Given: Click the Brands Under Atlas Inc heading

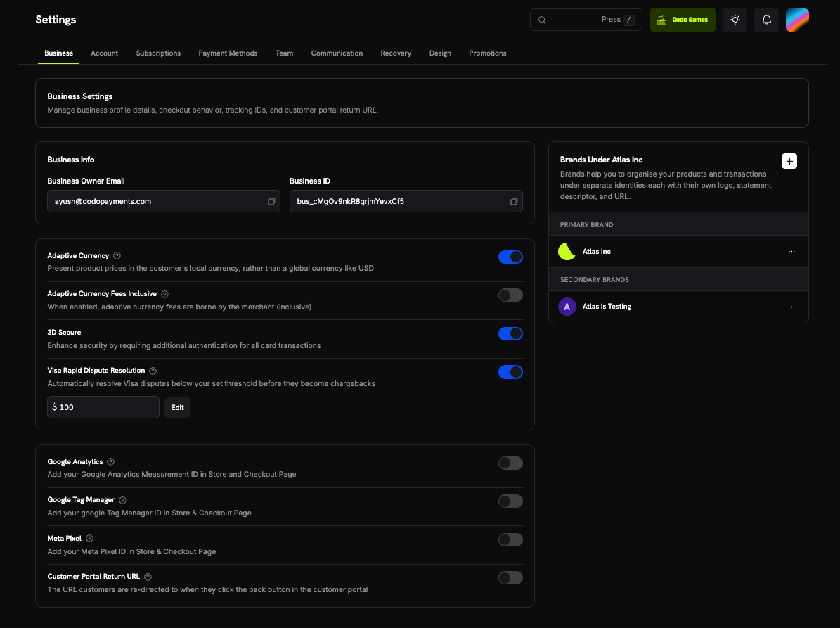Looking at the screenshot, I should click(601, 160).
